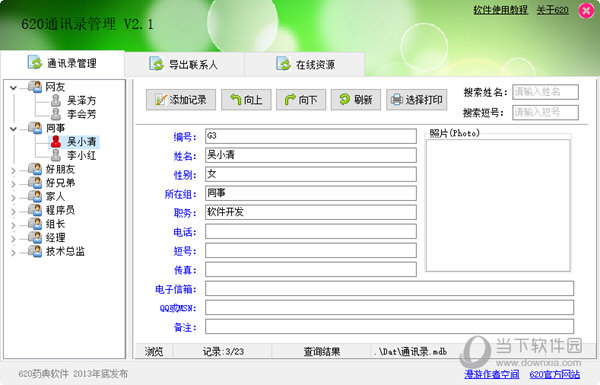Click the 编号 field containing G3
600x385 pixels.
pos(311,136)
